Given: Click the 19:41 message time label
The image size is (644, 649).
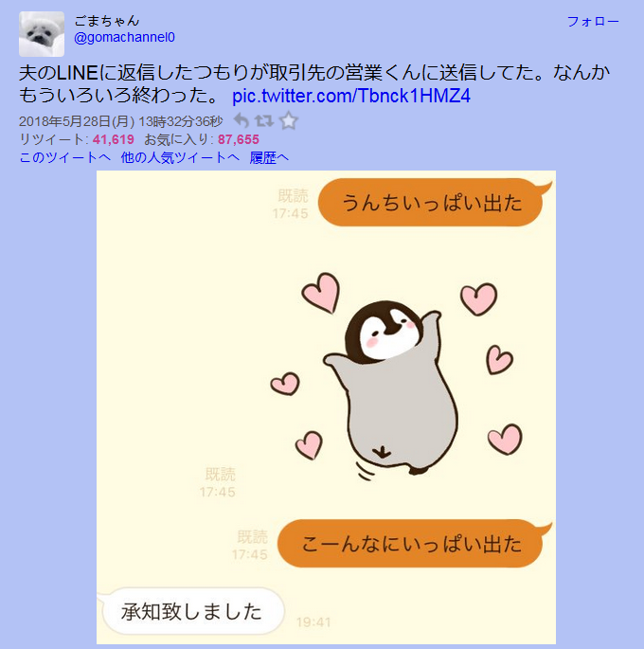Looking at the screenshot, I should click(x=313, y=622).
